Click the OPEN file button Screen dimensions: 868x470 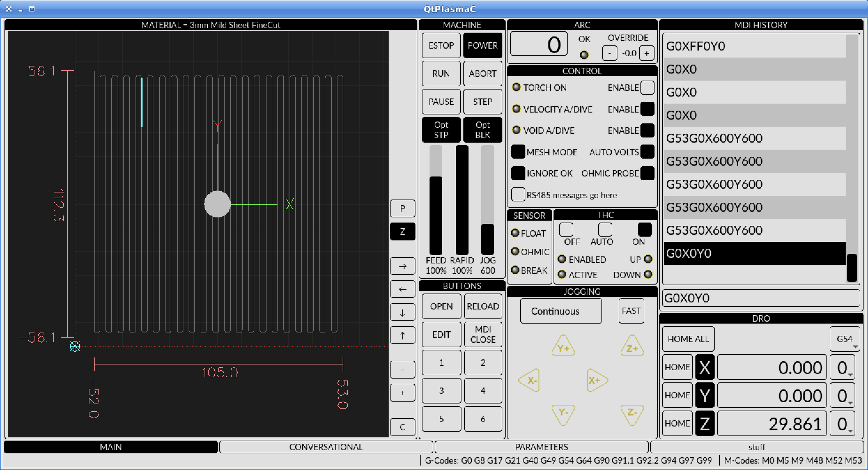pos(441,306)
